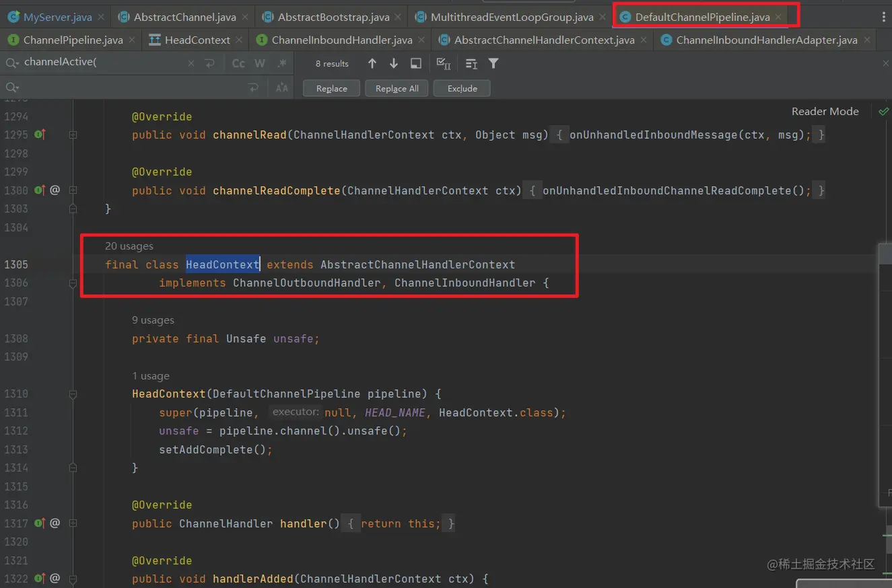The image size is (892, 588).
Task: Collapse handlerAdded method fold at line 1322
Action: point(73,579)
